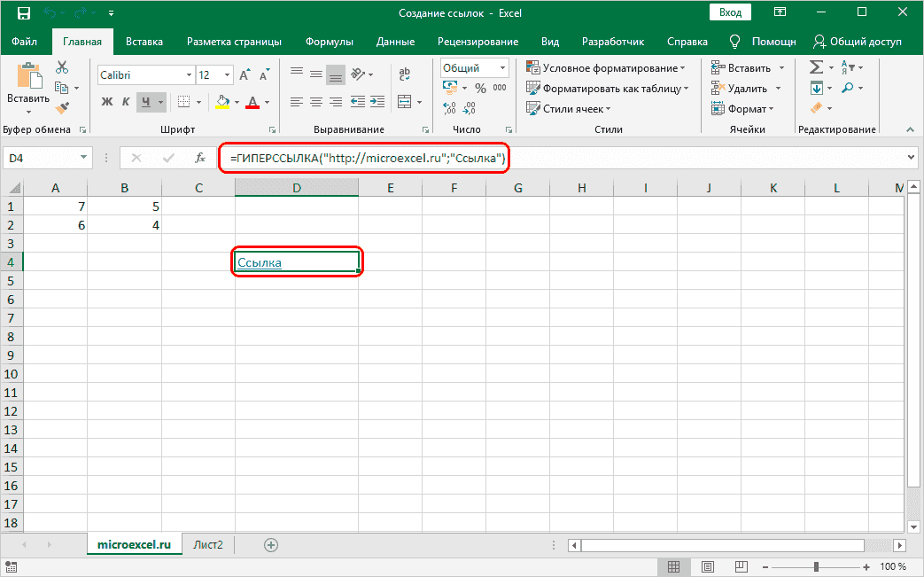This screenshot has width=924, height=577.
Task: Click the percent style icon
Action: 480,88
